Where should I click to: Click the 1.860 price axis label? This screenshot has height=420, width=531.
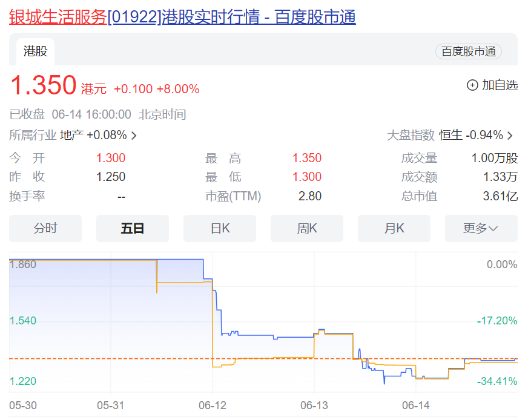[22, 264]
